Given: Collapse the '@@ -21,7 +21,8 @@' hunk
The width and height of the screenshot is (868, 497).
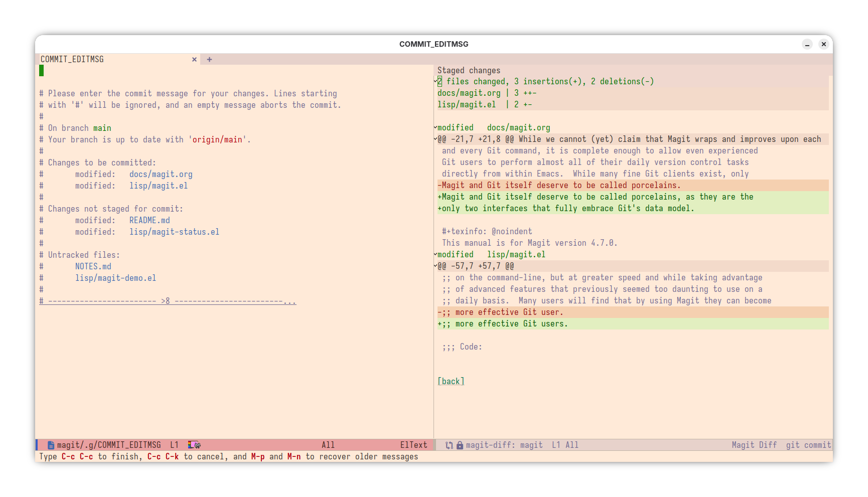Looking at the screenshot, I should [436, 139].
